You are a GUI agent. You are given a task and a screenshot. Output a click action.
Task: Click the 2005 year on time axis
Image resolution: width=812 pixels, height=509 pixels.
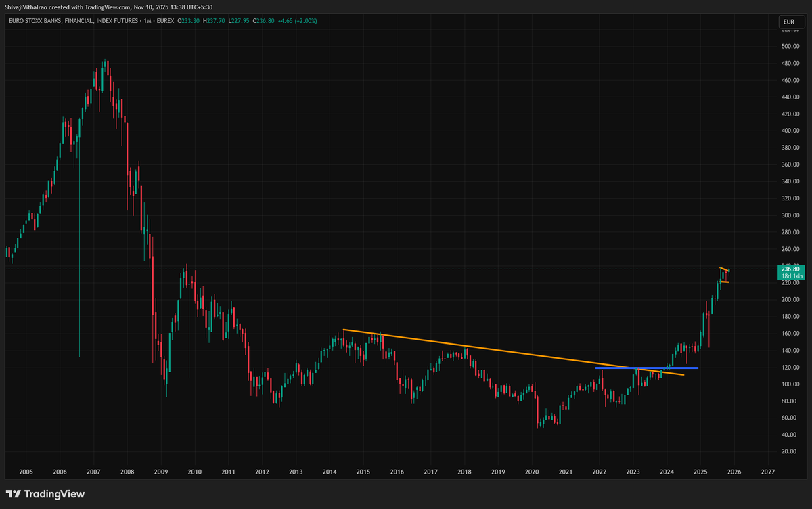coord(26,472)
